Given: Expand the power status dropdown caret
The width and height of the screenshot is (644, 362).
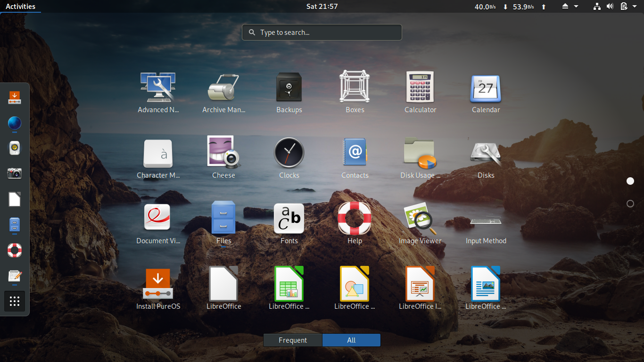Looking at the screenshot, I should (x=634, y=6).
